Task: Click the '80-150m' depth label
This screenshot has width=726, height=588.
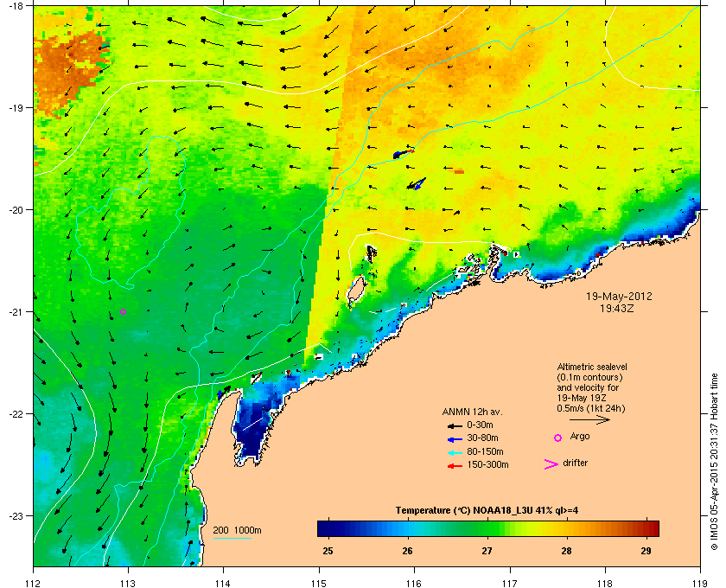Action: coord(485,451)
